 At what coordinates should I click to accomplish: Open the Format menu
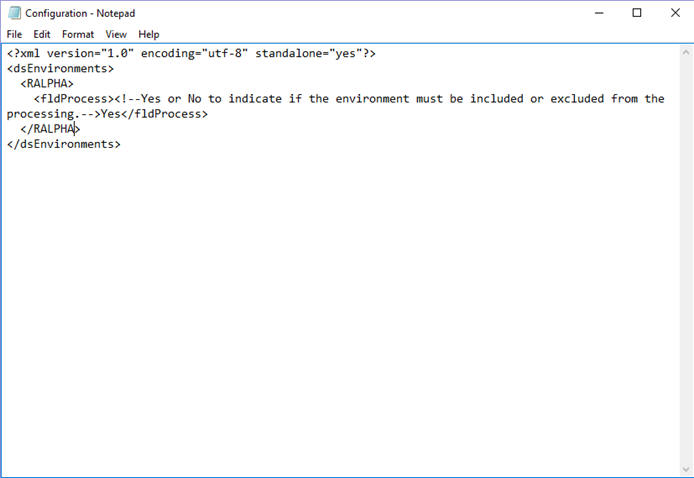(78, 34)
